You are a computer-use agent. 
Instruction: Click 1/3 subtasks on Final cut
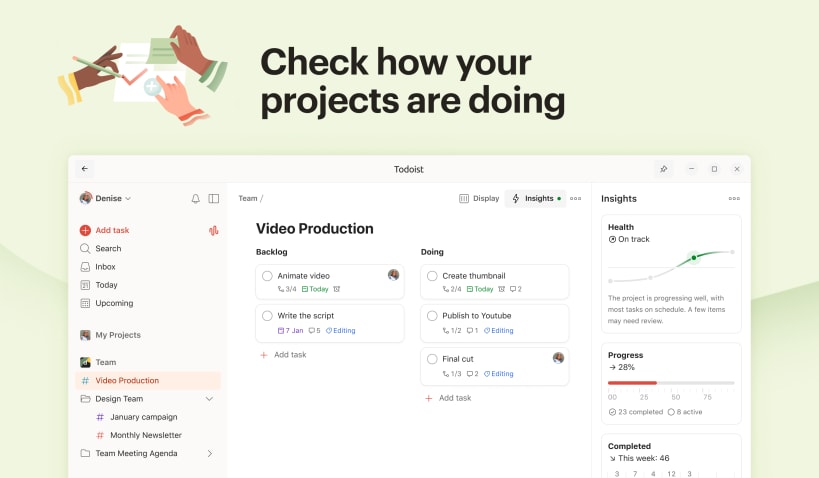pos(452,374)
